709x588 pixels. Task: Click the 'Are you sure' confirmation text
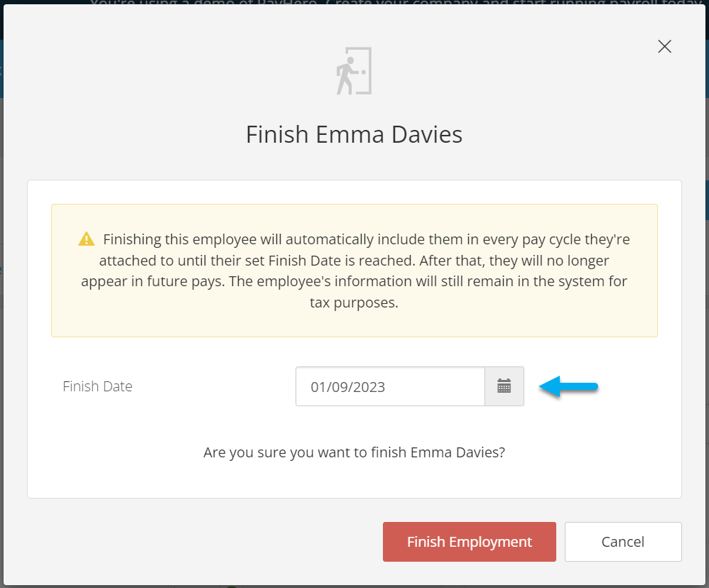click(x=354, y=452)
